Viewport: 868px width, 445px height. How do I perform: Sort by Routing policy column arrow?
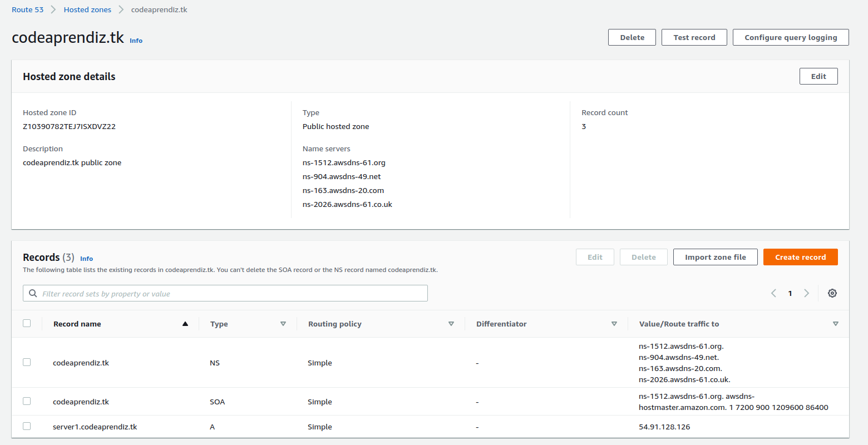point(451,324)
